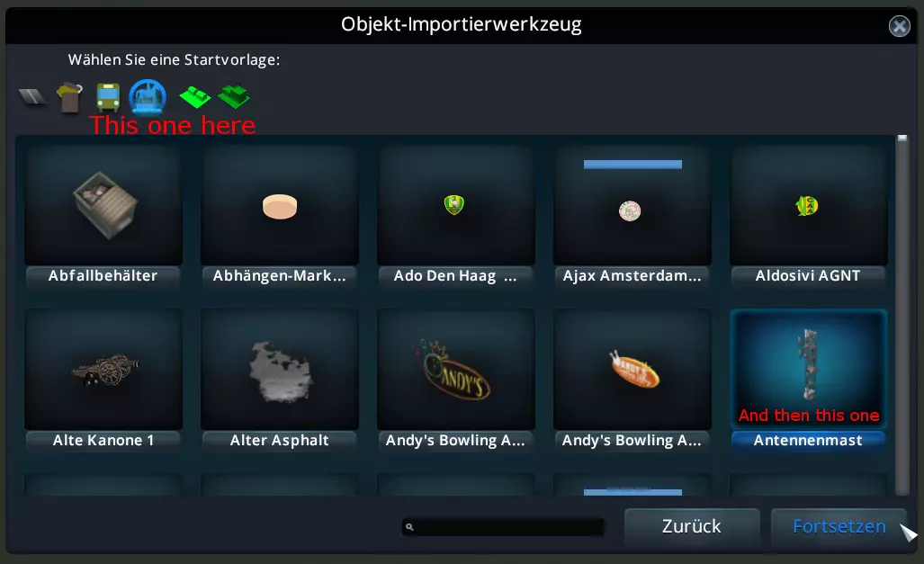This screenshot has height=564, width=924.
Task: Focus the template search field
Action: [x=503, y=527]
